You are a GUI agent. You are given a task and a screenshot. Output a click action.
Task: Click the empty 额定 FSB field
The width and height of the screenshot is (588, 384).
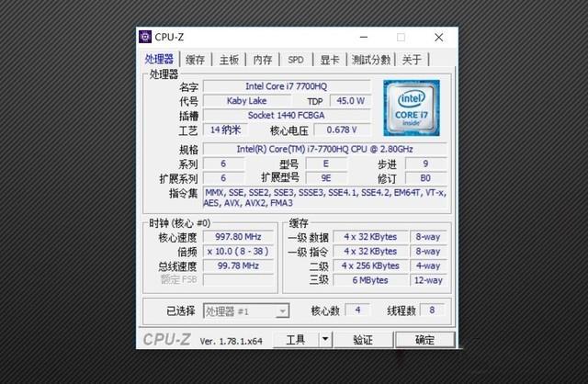[238, 280]
